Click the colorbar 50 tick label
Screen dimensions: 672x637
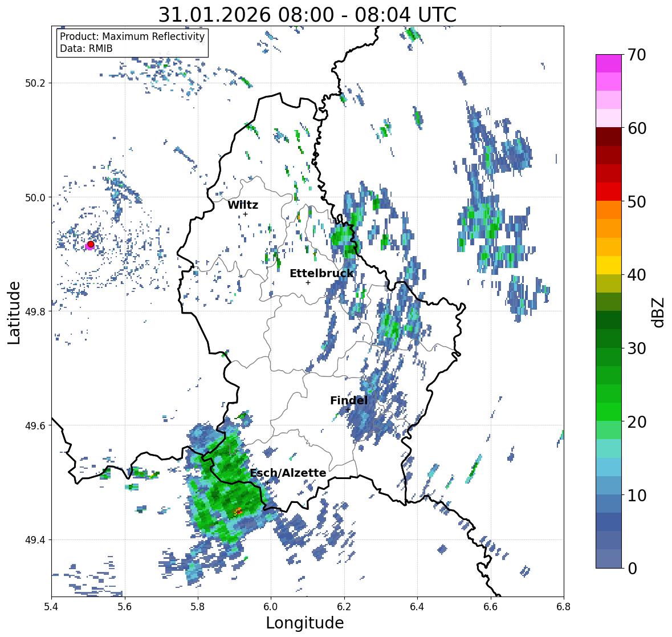click(637, 201)
